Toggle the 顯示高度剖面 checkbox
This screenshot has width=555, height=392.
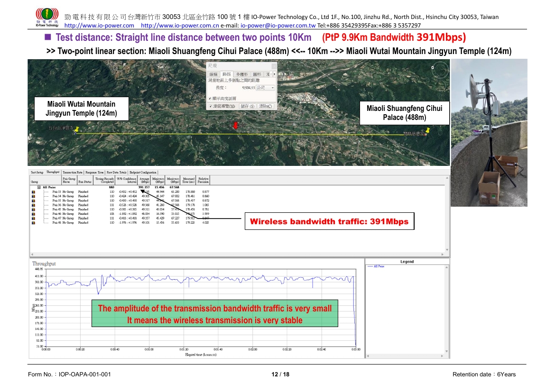(x=211, y=99)
